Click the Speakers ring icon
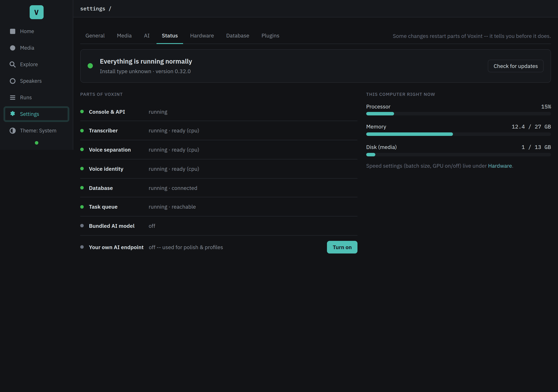This screenshot has width=558, height=392. 13,81
